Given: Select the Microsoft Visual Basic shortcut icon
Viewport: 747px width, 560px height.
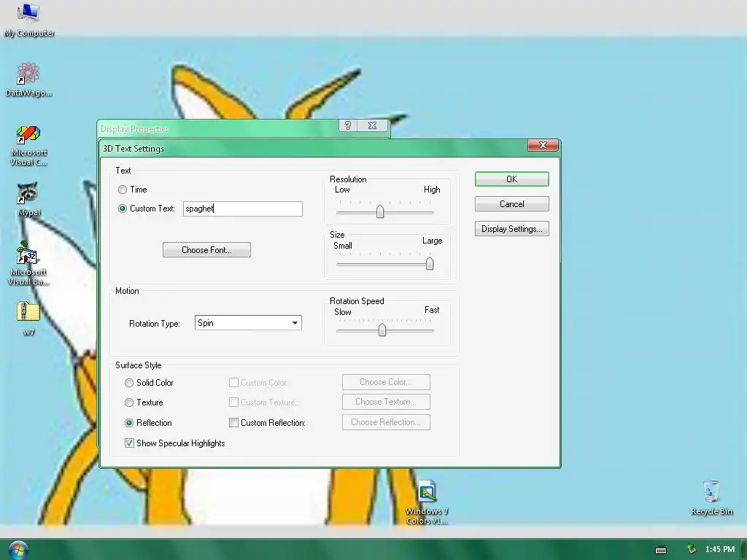Looking at the screenshot, I should pyautogui.click(x=28, y=264).
